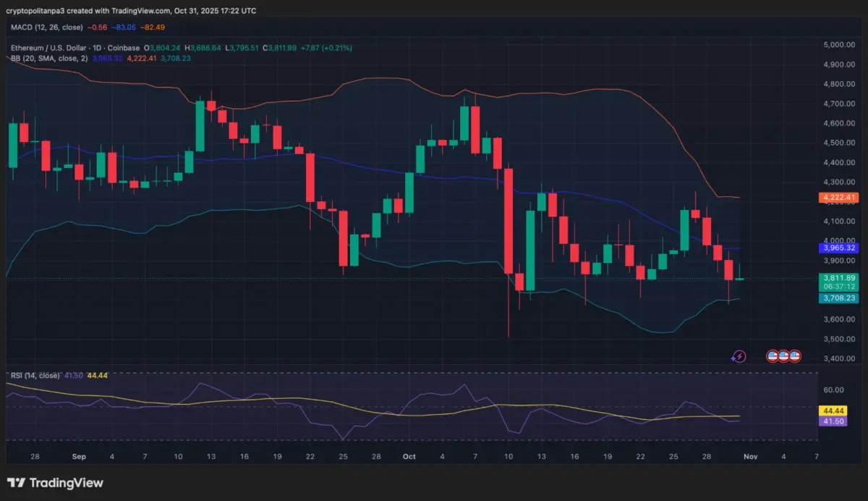Image resolution: width=868 pixels, height=501 pixels.
Task: Click the latest small green candlestick
Action: click(x=740, y=279)
